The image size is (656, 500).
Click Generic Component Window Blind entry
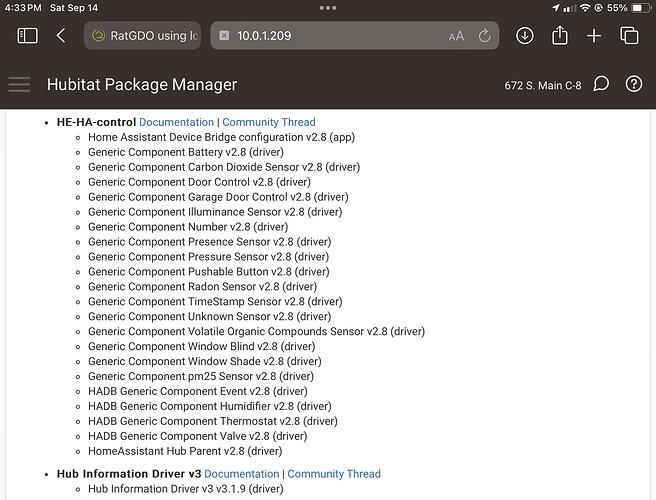click(x=202, y=346)
